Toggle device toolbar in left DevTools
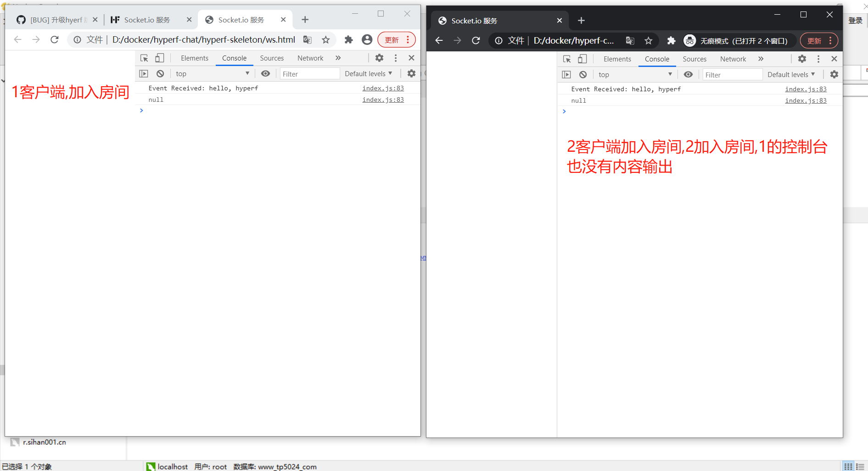The height and width of the screenshot is (471, 868). coord(159,58)
